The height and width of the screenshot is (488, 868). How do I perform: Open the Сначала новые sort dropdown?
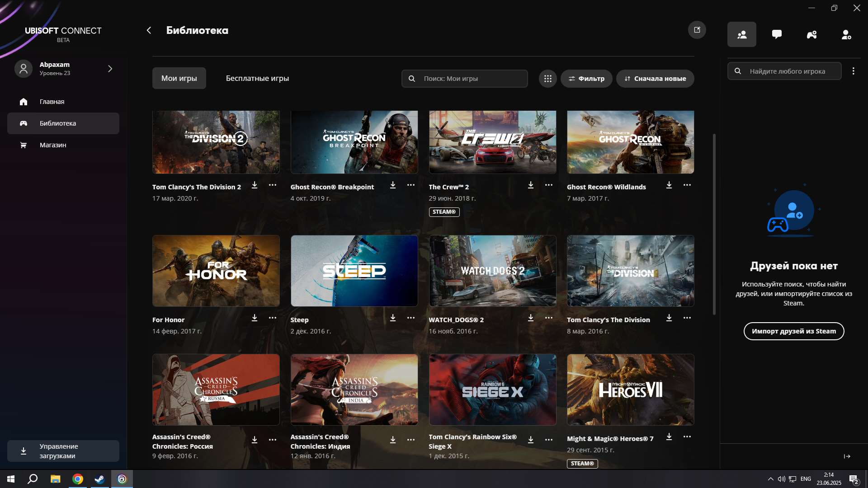tap(655, 78)
